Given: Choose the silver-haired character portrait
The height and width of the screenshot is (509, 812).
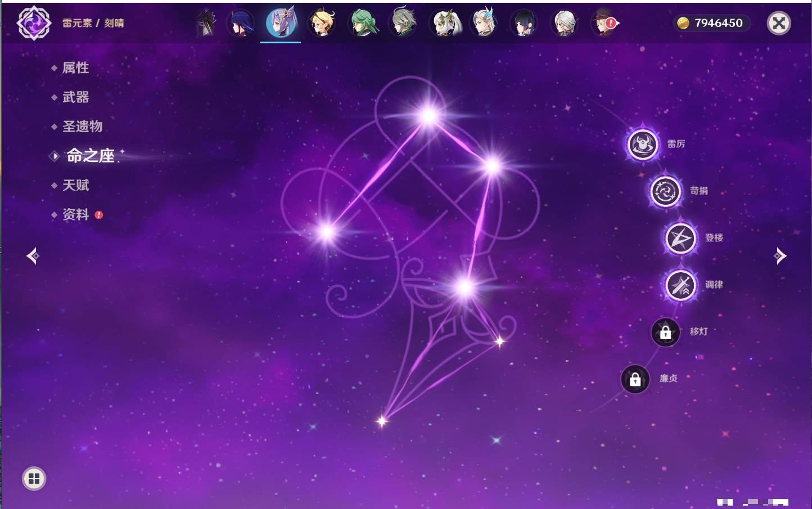Looking at the screenshot, I should [x=565, y=24].
